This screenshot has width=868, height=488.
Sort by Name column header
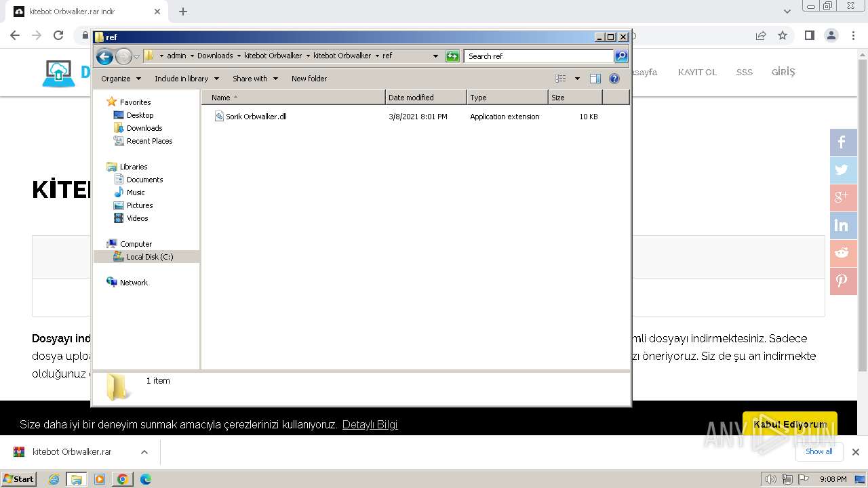(294, 98)
